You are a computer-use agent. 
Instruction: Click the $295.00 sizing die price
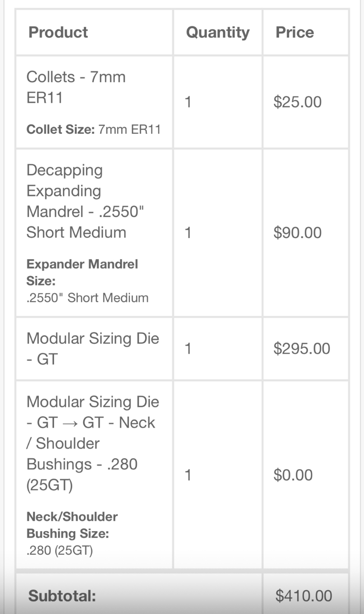tap(302, 348)
